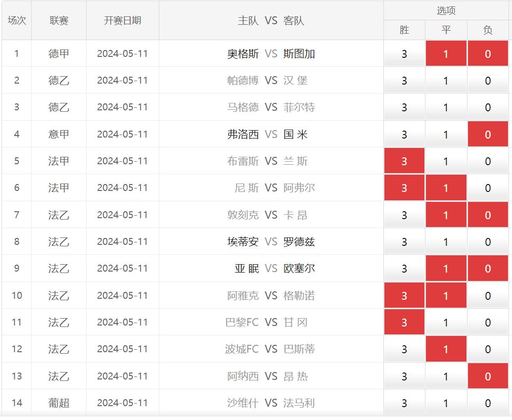Click the 胜 column header

(x=404, y=30)
